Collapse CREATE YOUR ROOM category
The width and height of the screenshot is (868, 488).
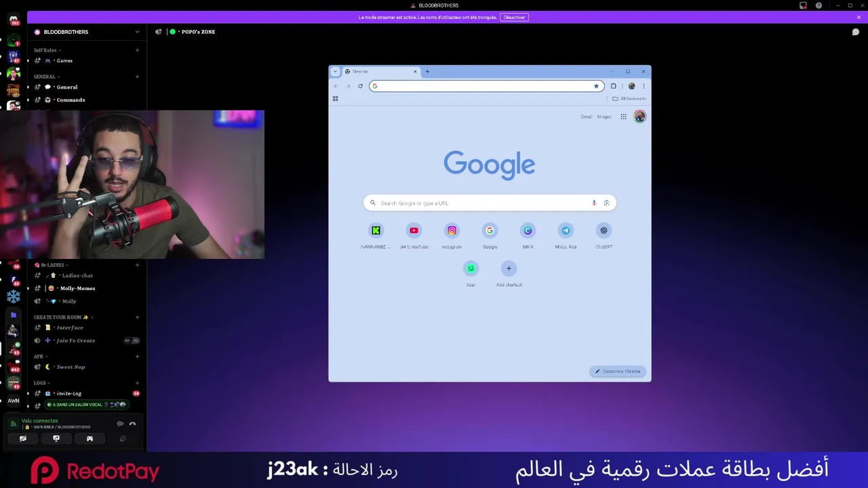(63, 317)
